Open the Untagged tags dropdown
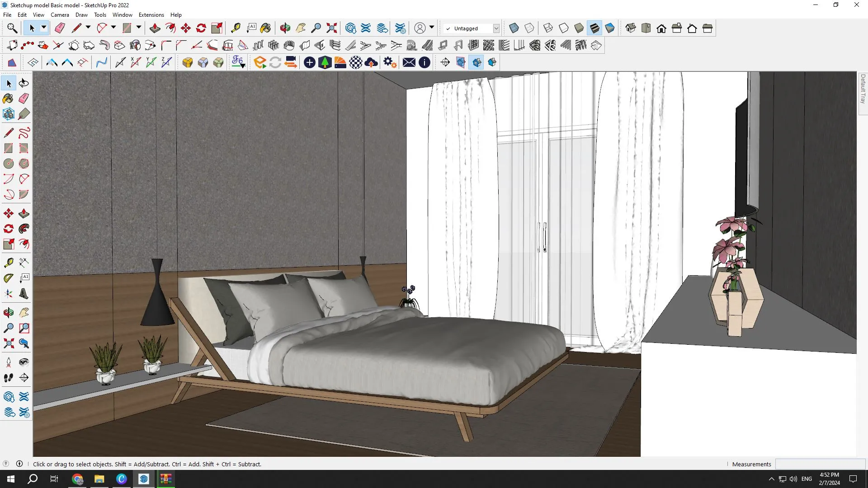The height and width of the screenshot is (488, 868). coord(496,28)
